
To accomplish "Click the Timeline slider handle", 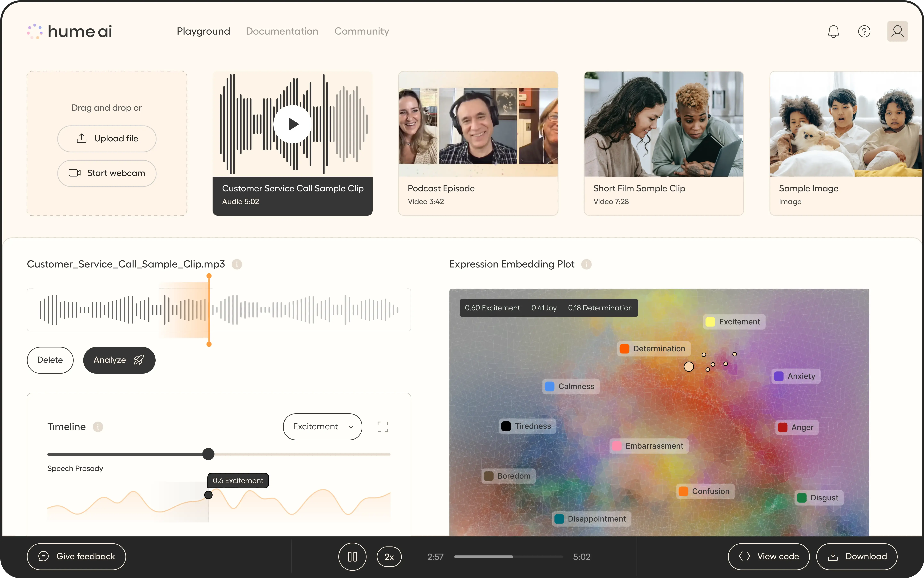I will pos(208,454).
